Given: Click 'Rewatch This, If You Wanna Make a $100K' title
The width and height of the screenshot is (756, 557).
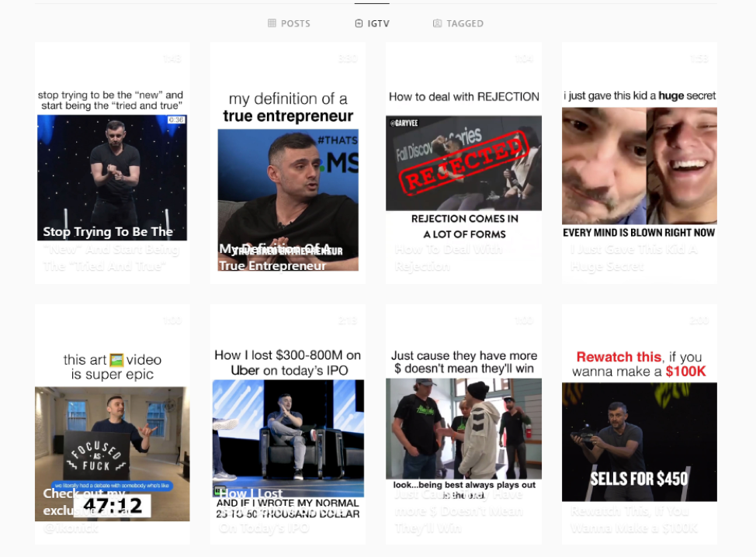Looking at the screenshot, I should point(634,520).
